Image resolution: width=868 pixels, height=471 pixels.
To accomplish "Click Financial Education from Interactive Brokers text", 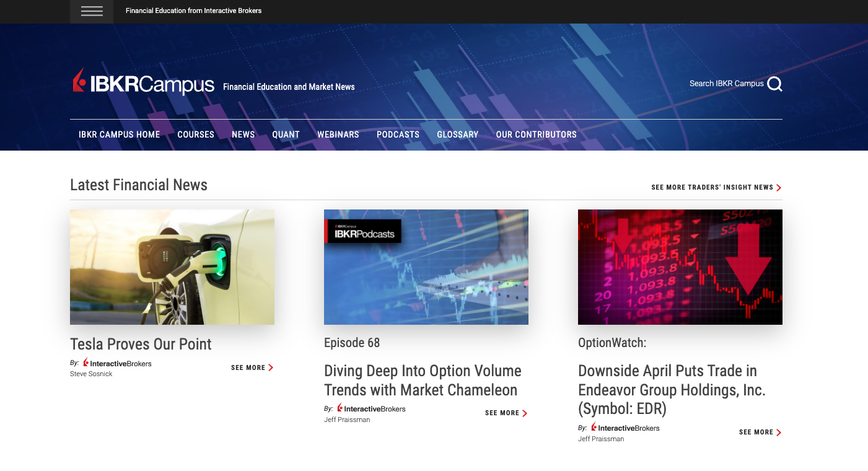I will pyautogui.click(x=193, y=11).
